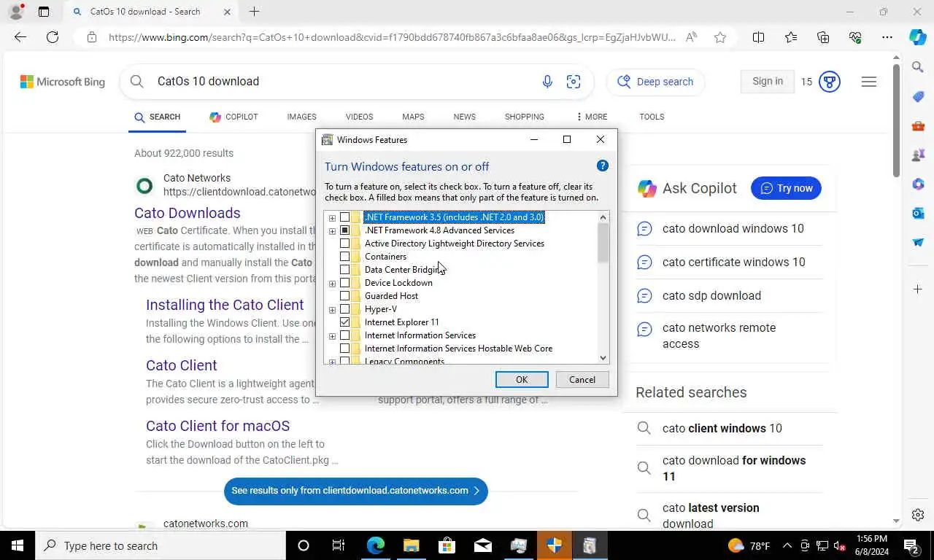Open the Cato Downloads search result
The height and width of the screenshot is (560, 934).
click(x=188, y=213)
